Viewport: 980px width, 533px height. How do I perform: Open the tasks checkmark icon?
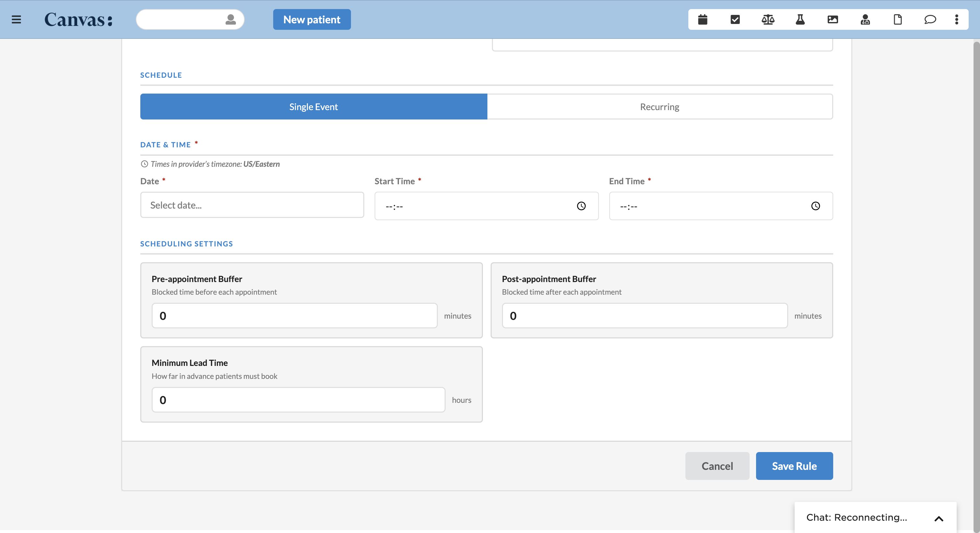[735, 19]
